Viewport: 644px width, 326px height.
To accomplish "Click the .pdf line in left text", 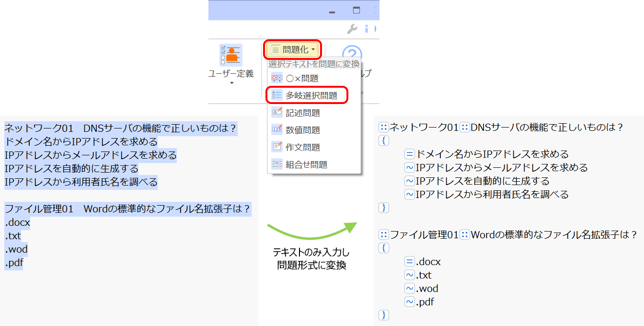I will [x=14, y=263].
